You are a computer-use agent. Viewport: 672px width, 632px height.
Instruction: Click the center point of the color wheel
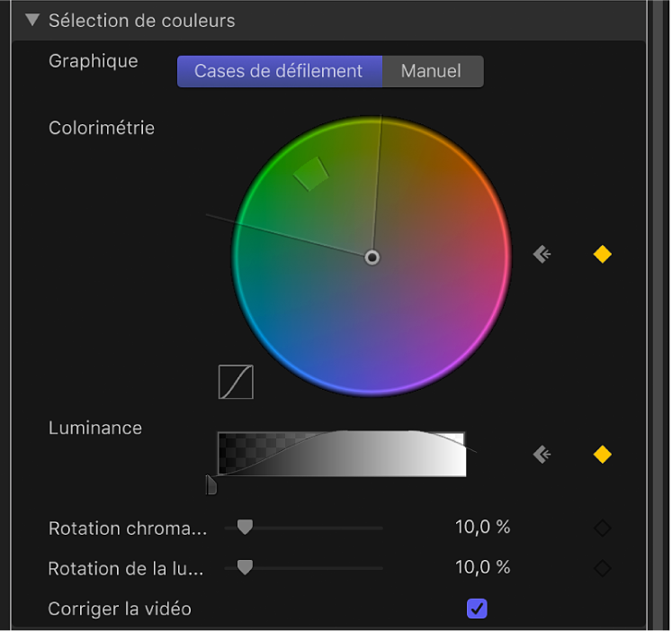372,257
